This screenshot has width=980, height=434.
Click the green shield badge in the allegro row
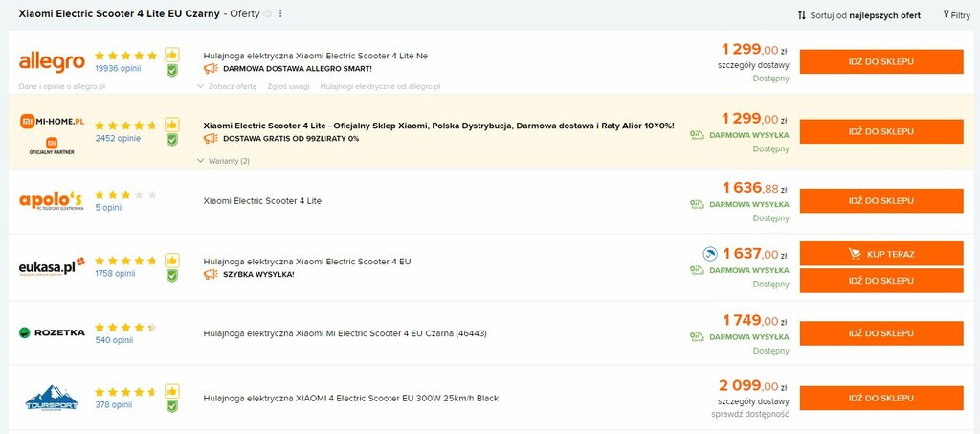click(x=172, y=71)
